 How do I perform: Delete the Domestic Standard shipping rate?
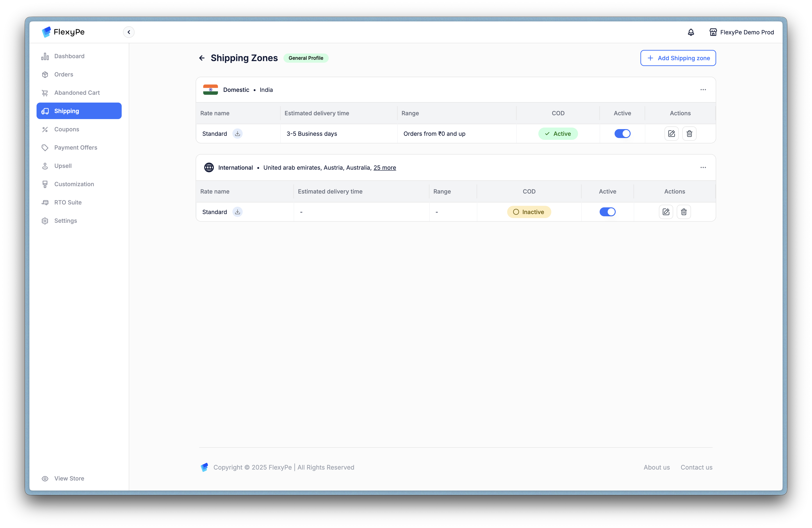tap(689, 134)
